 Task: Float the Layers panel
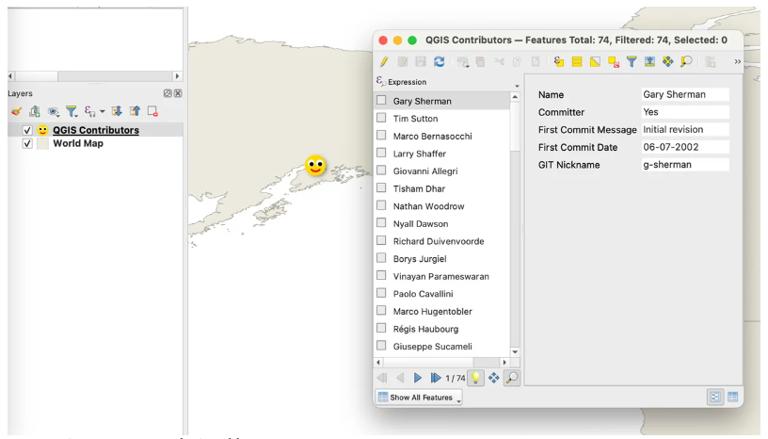[x=168, y=93]
